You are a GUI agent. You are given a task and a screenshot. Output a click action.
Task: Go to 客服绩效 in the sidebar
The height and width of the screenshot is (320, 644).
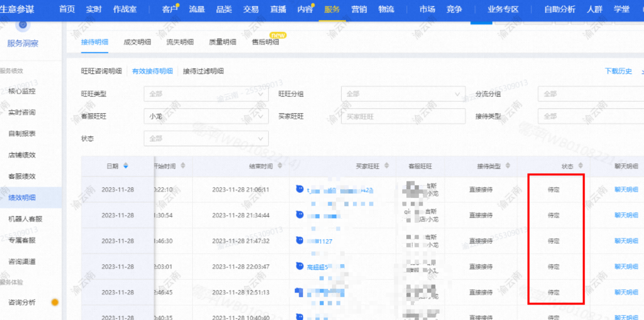[x=22, y=176]
